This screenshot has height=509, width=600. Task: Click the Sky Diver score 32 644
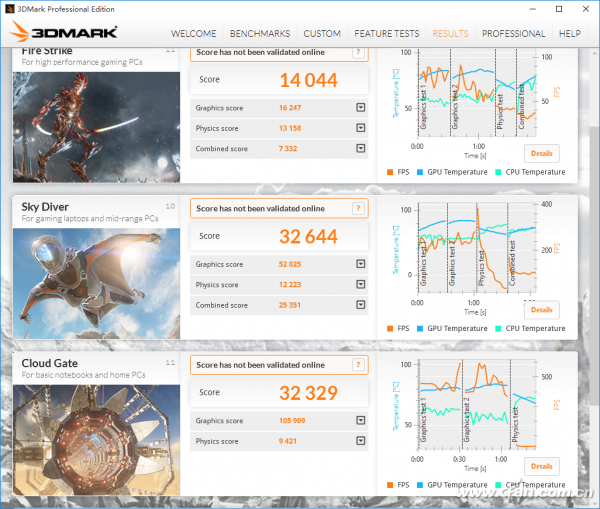pos(308,237)
